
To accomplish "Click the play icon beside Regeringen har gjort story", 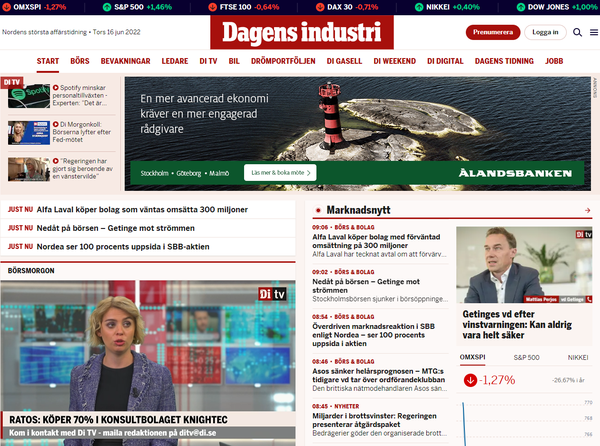I will (x=56, y=161).
